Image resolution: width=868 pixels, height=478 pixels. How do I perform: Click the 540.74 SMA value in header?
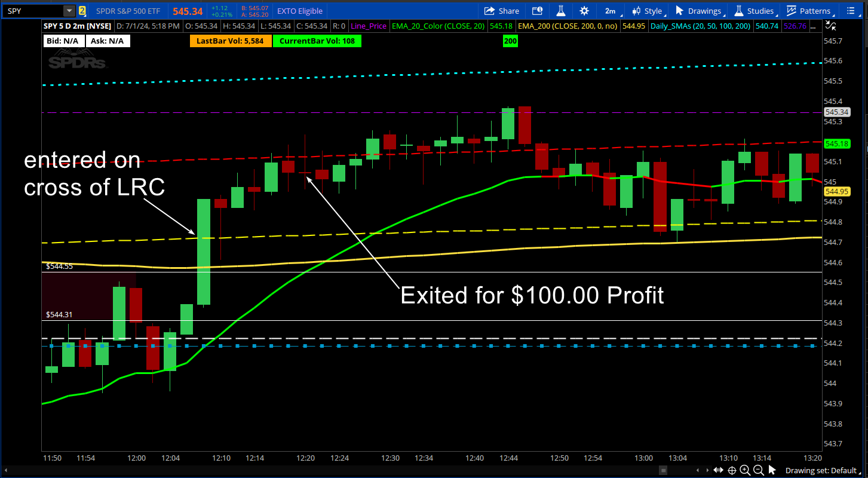pos(766,26)
